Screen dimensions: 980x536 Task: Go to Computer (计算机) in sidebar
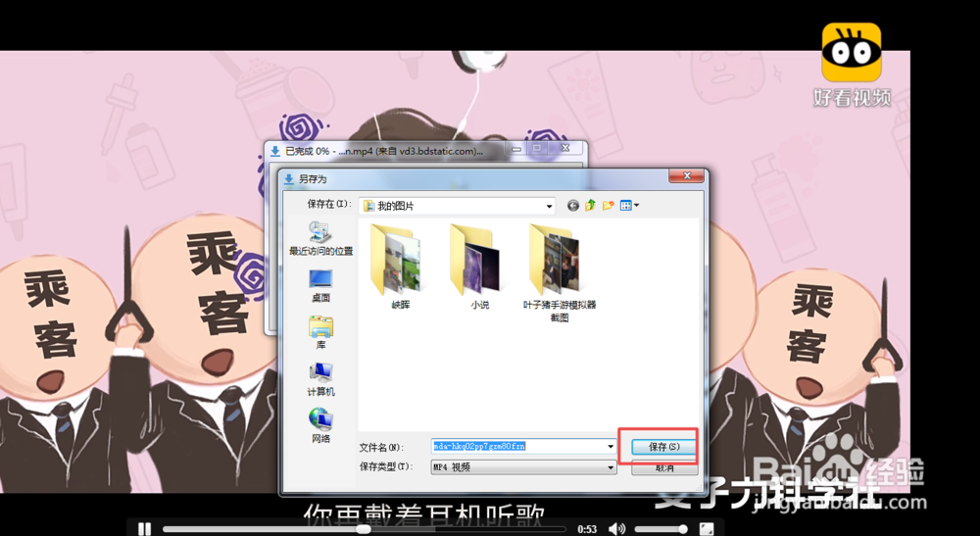(320, 379)
